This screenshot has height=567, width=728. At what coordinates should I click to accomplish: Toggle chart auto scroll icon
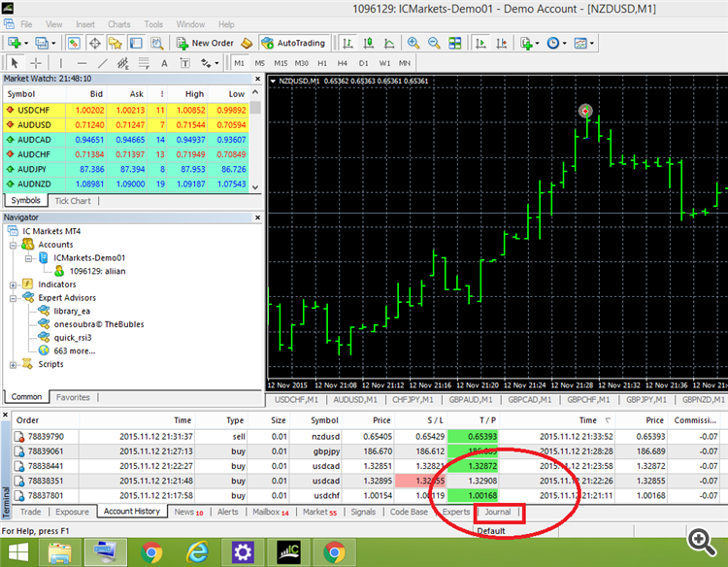click(x=480, y=43)
